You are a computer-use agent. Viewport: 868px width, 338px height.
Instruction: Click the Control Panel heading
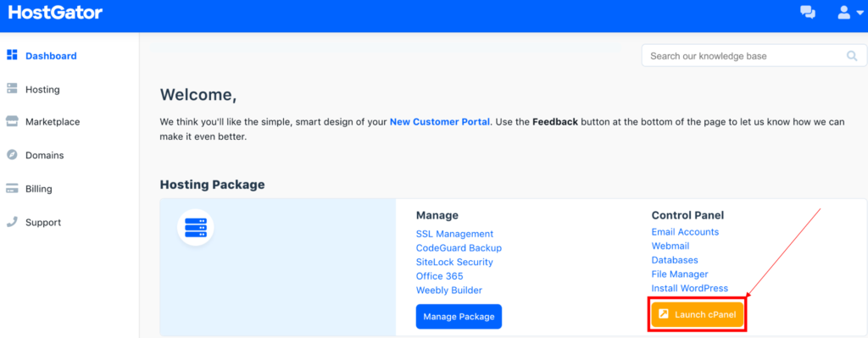coord(687,215)
